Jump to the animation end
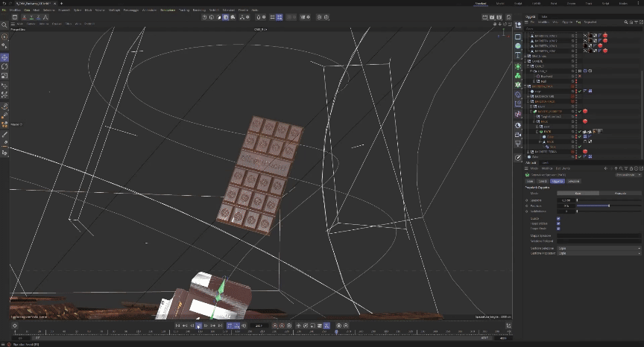 tap(220, 325)
